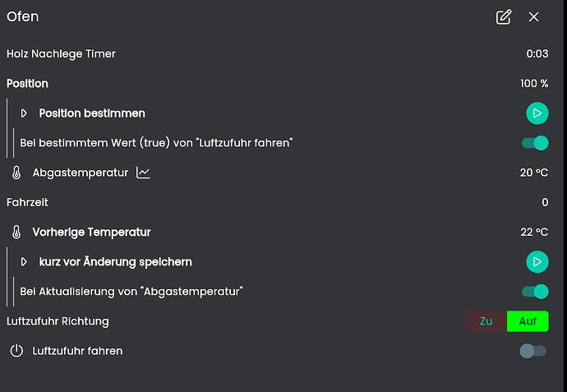Click the power icon beside Luftzufuhr fahren
This screenshot has width=567, height=392.
click(16, 351)
